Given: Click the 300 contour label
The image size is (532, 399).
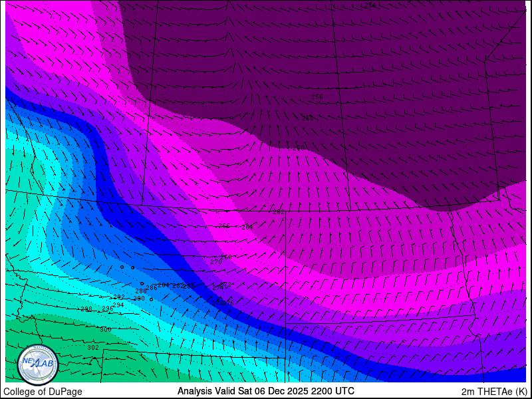Looking at the screenshot, I should [106, 330].
